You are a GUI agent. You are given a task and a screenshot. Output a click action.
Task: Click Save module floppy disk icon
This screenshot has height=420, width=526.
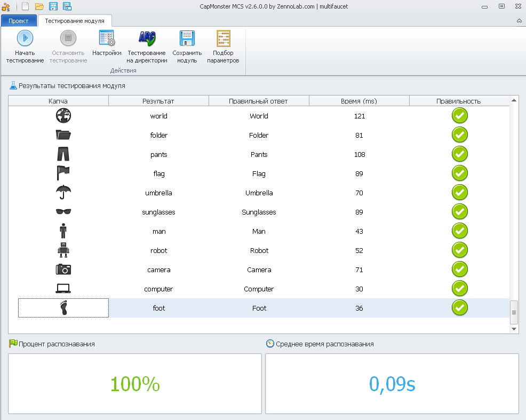187,38
